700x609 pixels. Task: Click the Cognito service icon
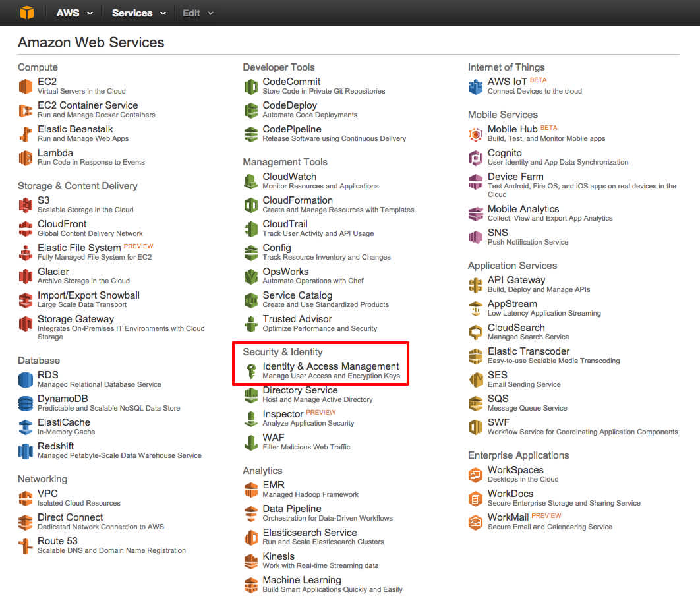(476, 157)
